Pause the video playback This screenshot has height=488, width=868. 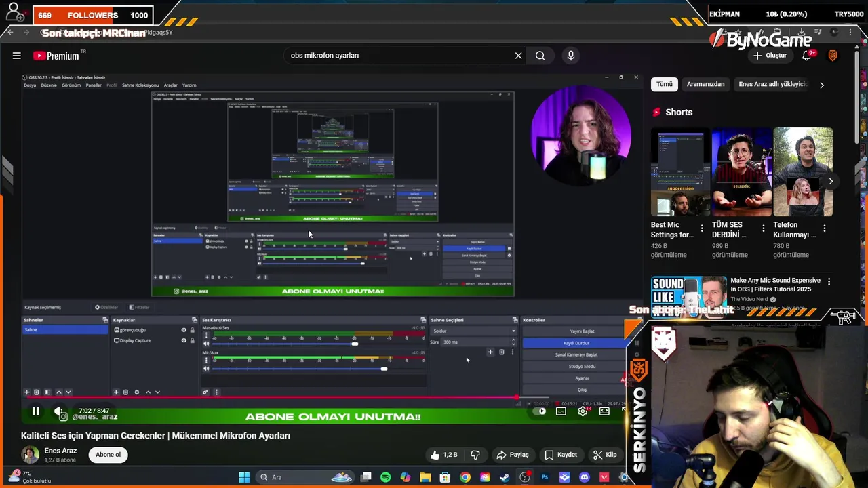(35, 411)
